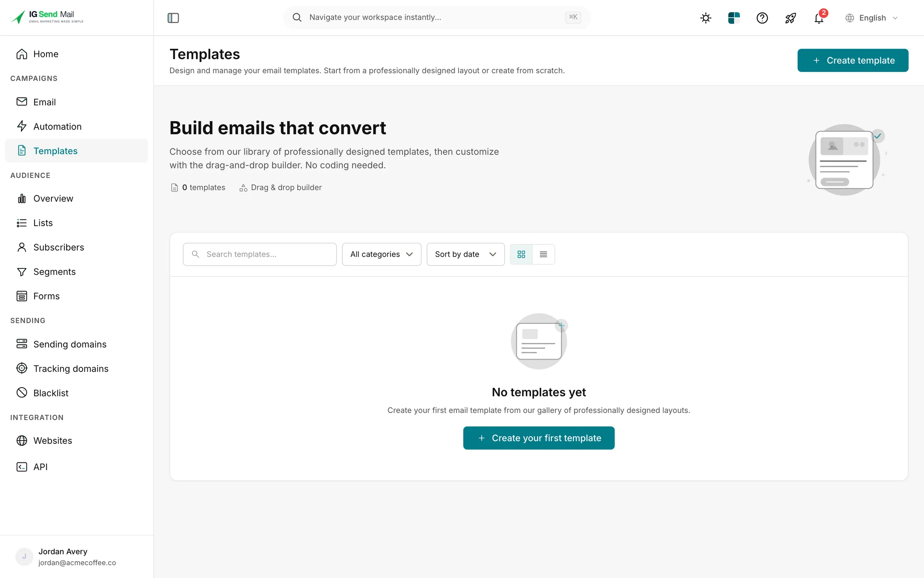Image resolution: width=924 pixels, height=578 pixels.
Task: Click the Create template button
Action: click(853, 60)
